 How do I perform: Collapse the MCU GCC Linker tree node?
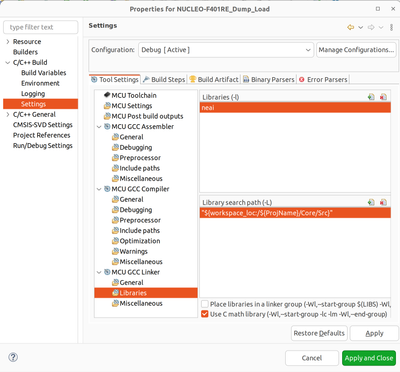[x=99, y=272]
